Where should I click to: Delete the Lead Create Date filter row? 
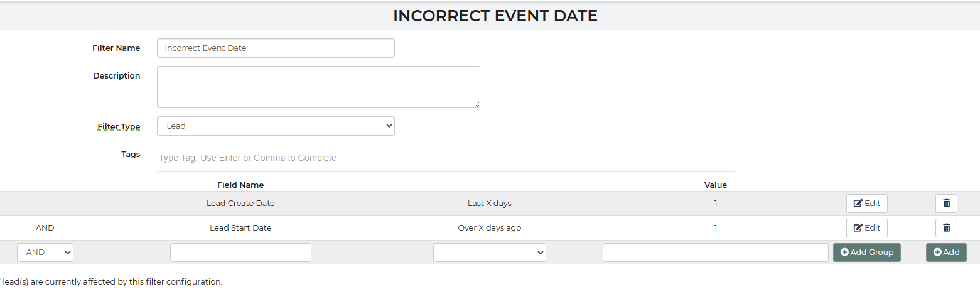pyautogui.click(x=946, y=204)
